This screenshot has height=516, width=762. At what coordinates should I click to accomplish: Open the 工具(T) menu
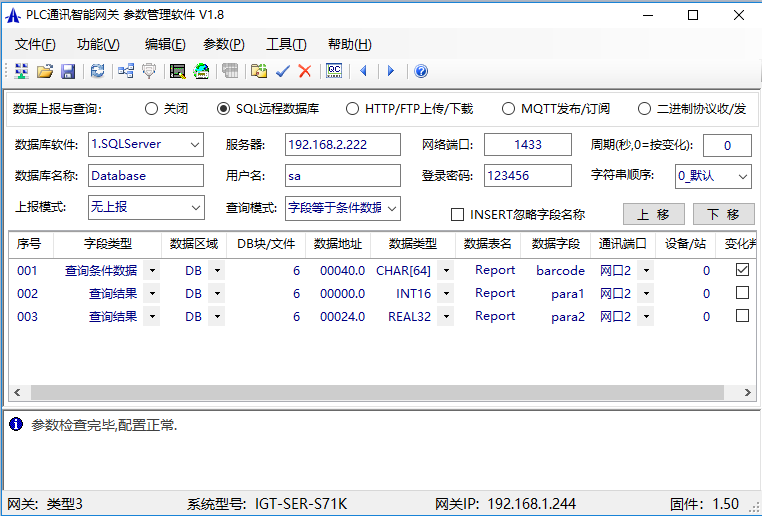(286, 44)
